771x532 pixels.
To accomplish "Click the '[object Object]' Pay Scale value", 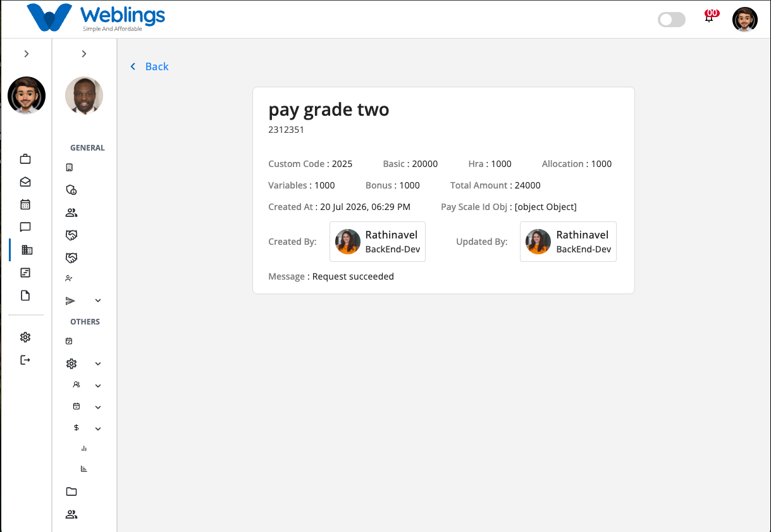I will coord(546,207).
